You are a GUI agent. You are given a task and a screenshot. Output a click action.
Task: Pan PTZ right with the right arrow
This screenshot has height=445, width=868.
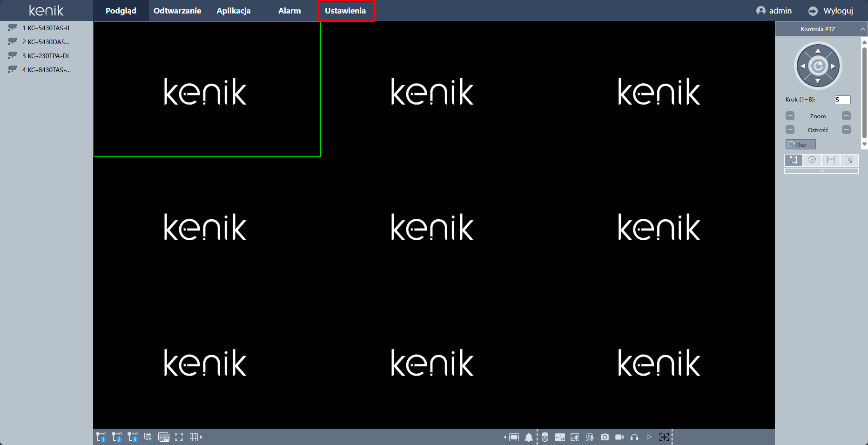[x=833, y=66]
